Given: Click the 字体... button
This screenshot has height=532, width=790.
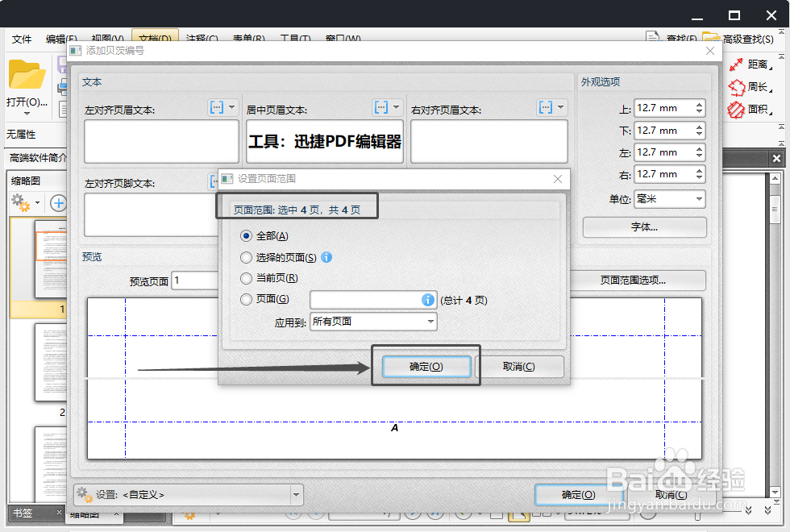Looking at the screenshot, I should pyautogui.click(x=644, y=227).
